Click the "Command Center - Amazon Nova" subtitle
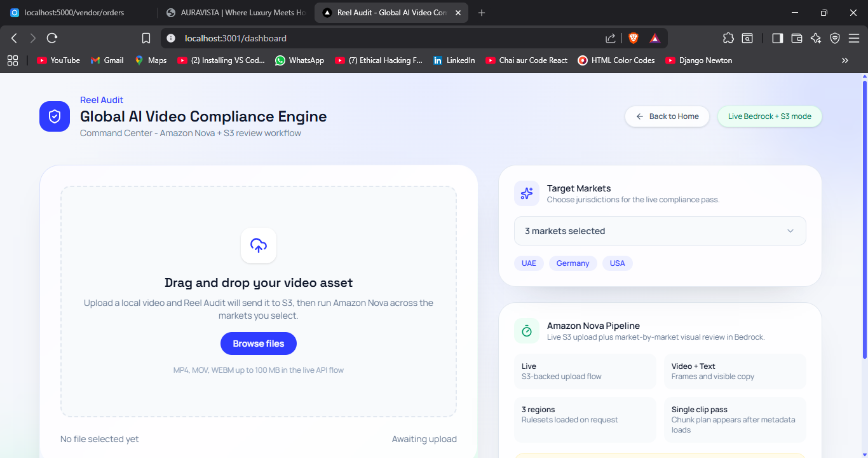Screen dimensions: 868x458 point(191,133)
